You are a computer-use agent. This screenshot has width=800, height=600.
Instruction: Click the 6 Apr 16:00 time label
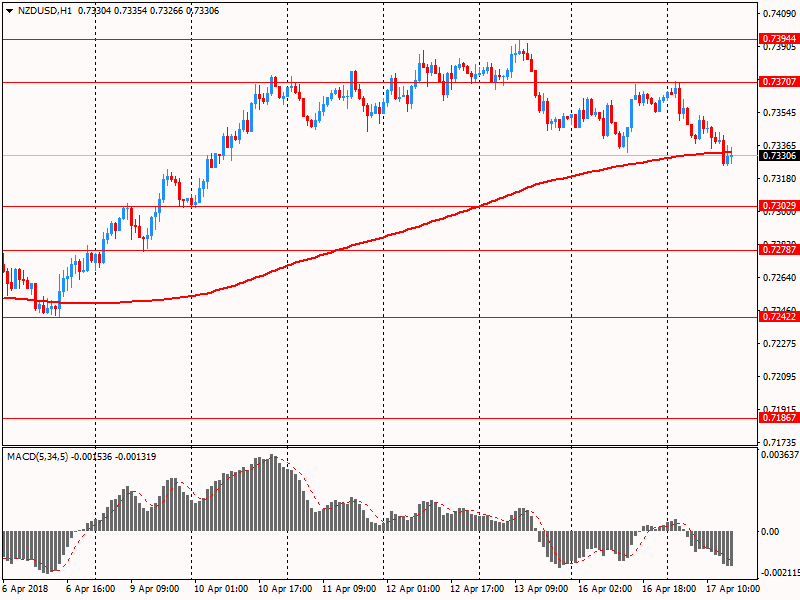click(90, 589)
